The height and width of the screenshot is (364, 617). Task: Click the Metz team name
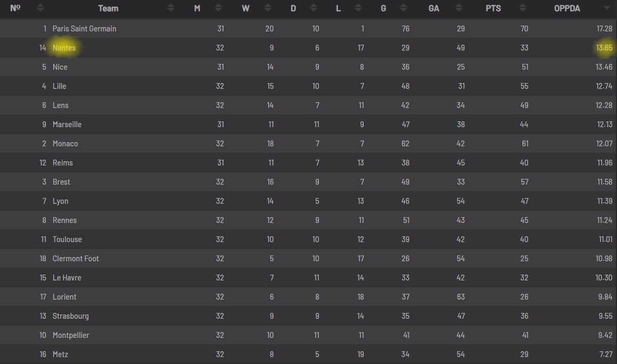60,354
